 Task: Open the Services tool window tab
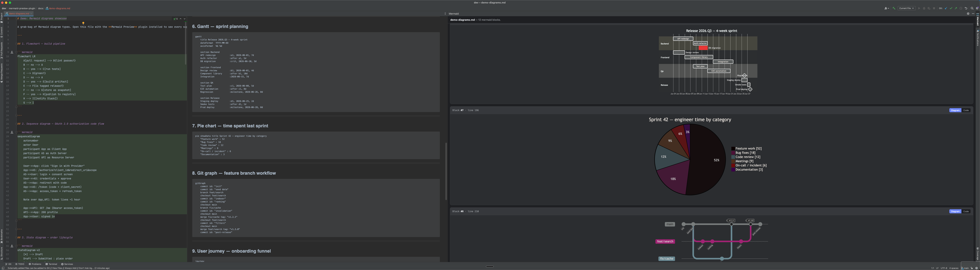(67, 264)
